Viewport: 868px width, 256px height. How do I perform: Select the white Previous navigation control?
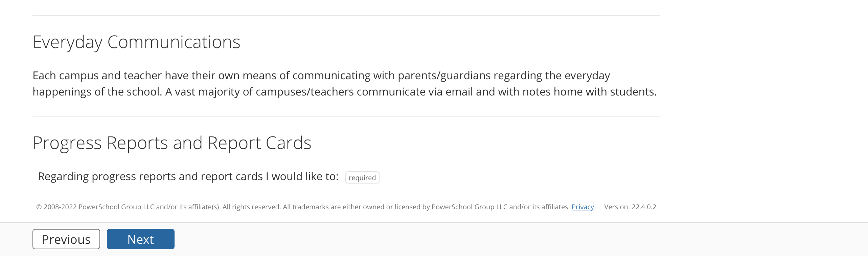pyautogui.click(x=66, y=239)
